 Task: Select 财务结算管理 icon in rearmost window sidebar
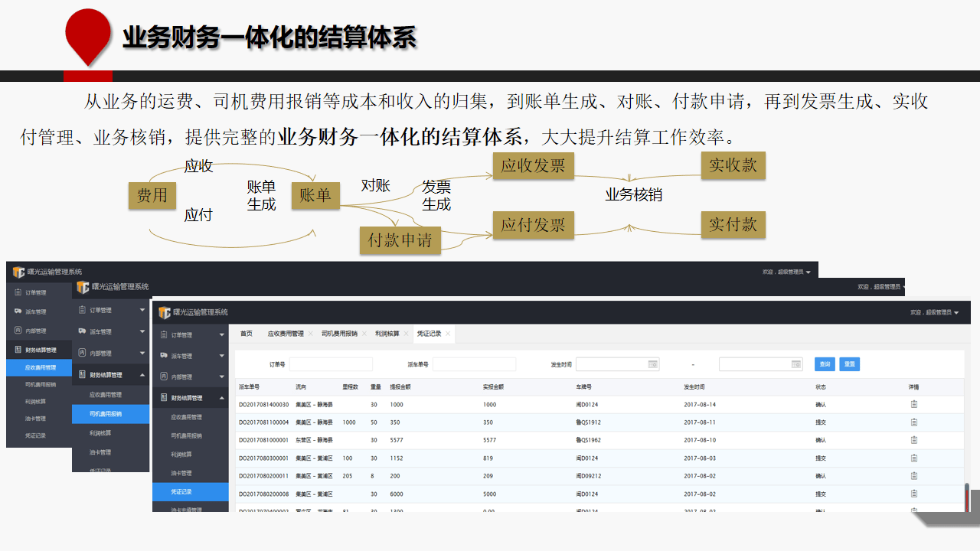click(18, 350)
